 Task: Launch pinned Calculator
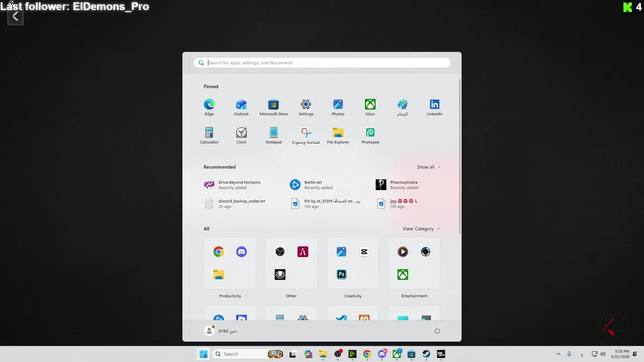pos(209,135)
